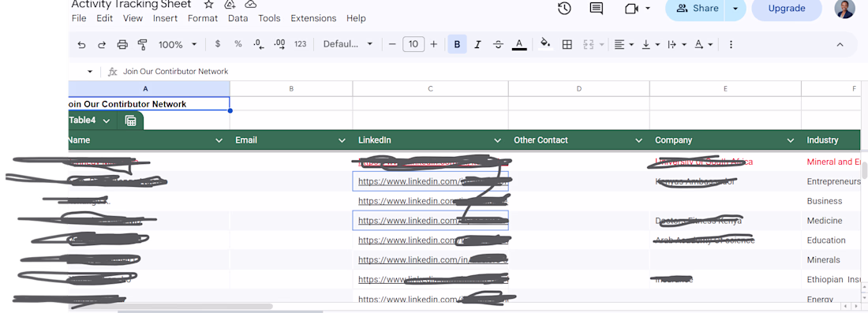Screen dimensions: 868x313
Task: Open the Default font family dropdown
Action: (348, 44)
